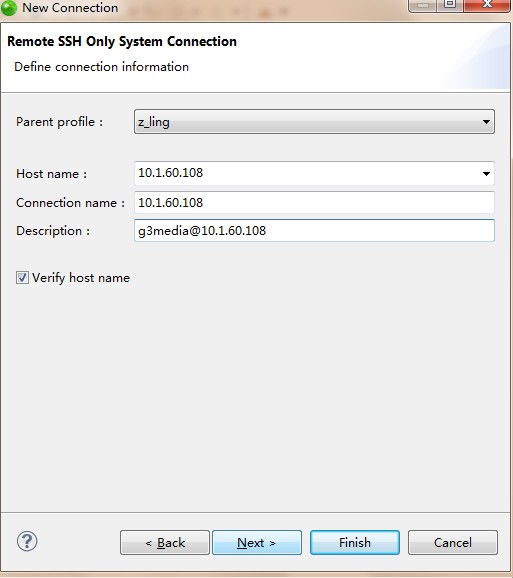
Task: Toggle the Verify host name checkbox
Action: pos(22,278)
